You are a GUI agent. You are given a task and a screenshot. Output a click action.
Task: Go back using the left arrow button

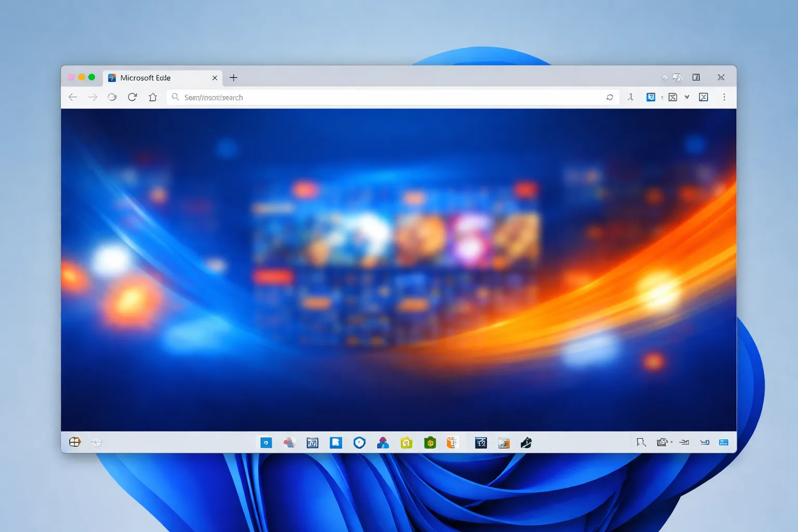coord(73,97)
